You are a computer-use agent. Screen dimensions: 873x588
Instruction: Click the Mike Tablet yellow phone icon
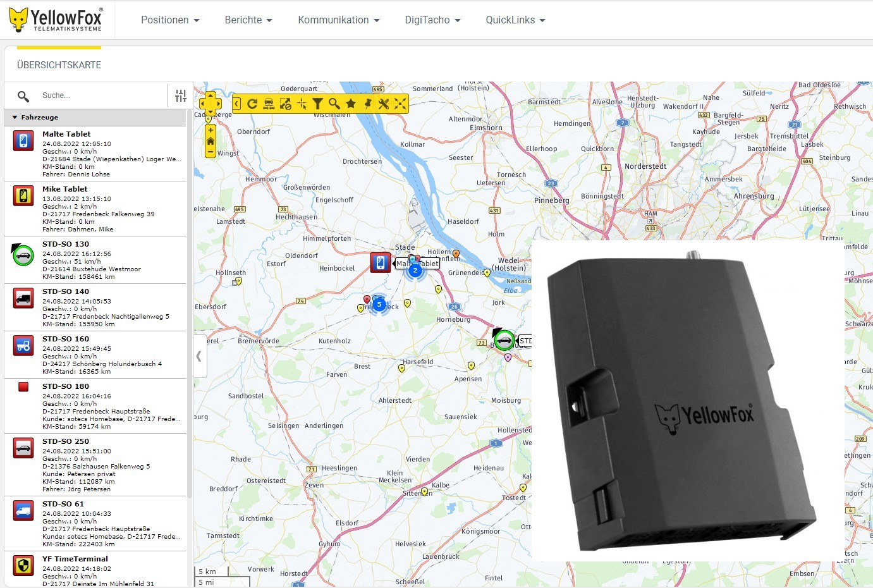pos(23,195)
